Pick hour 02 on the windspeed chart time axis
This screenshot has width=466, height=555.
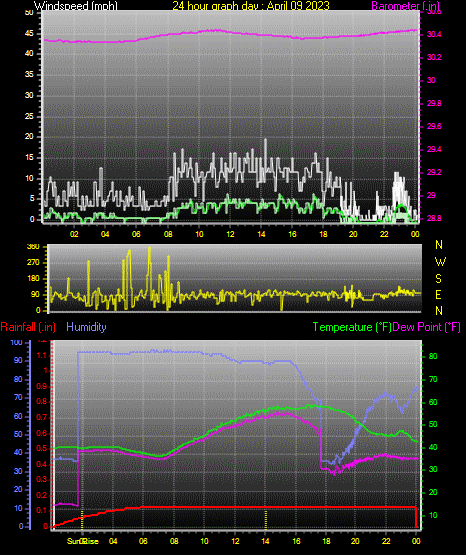(x=74, y=234)
